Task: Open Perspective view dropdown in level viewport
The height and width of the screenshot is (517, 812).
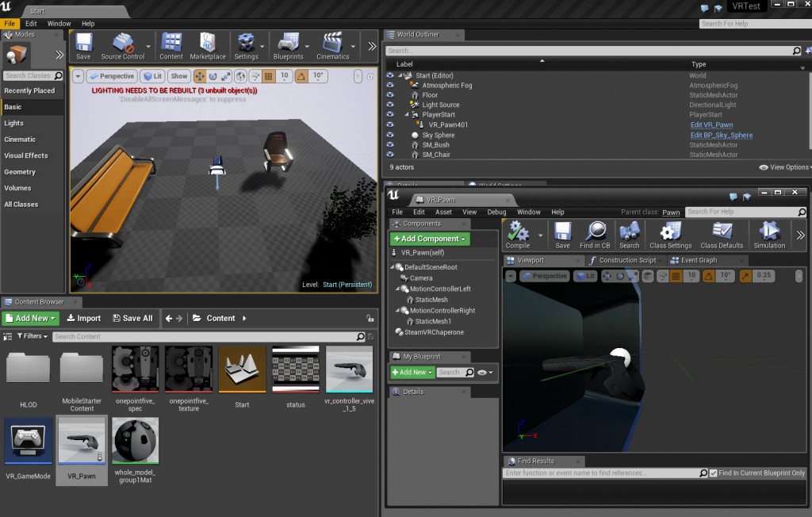Action: [113, 76]
